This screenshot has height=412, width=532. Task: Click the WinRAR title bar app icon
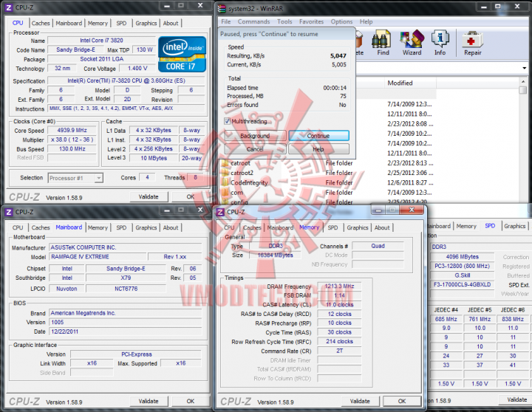[222, 8]
